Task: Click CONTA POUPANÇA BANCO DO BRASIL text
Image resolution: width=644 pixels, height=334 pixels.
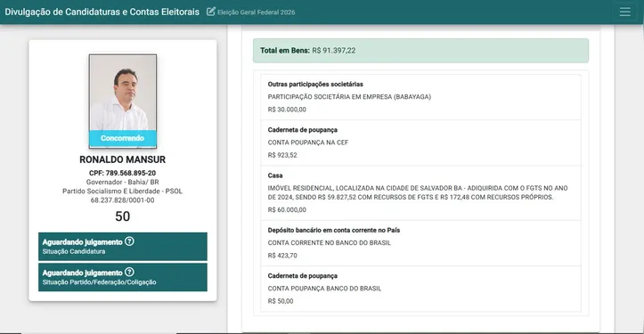Action: (324, 289)
